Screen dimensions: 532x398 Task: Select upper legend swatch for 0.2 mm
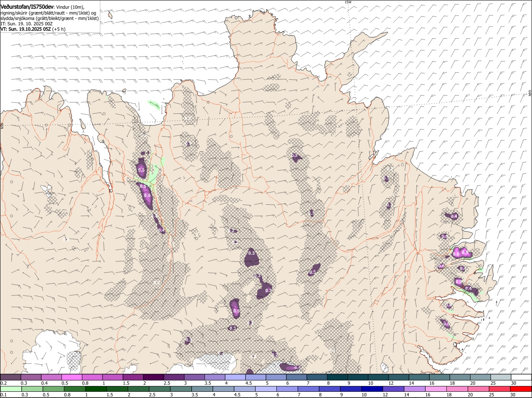10,377
